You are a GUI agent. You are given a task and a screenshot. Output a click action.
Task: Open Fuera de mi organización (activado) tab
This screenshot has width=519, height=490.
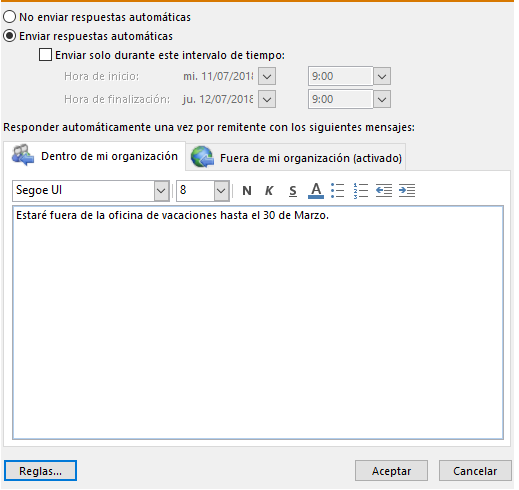[296, 158]
